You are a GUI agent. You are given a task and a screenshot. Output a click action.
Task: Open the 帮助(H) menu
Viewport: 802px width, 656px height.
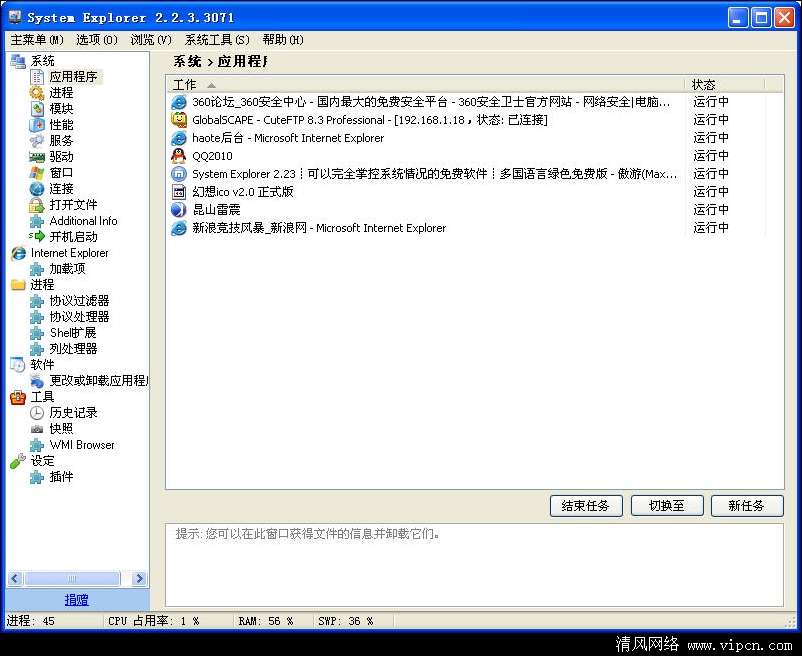283,40
